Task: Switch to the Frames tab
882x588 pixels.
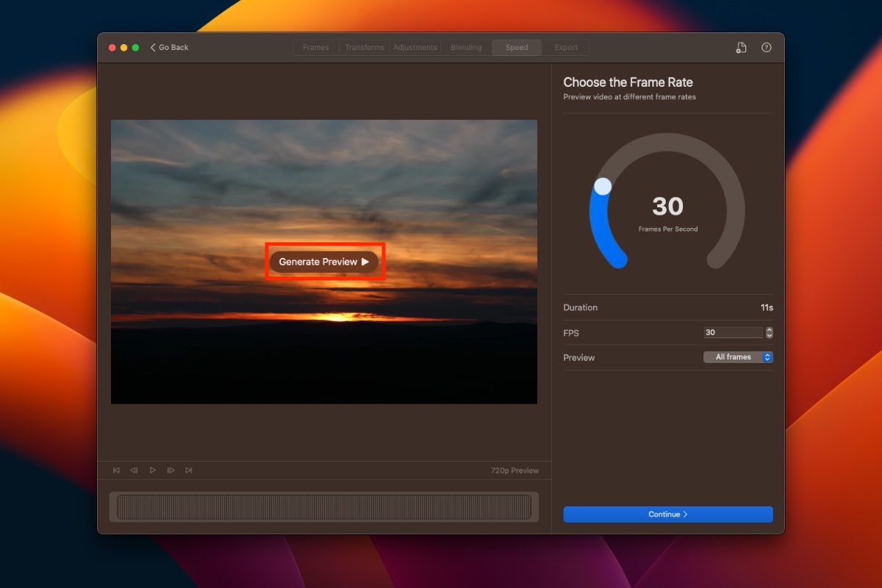Action: coord(316,48)
